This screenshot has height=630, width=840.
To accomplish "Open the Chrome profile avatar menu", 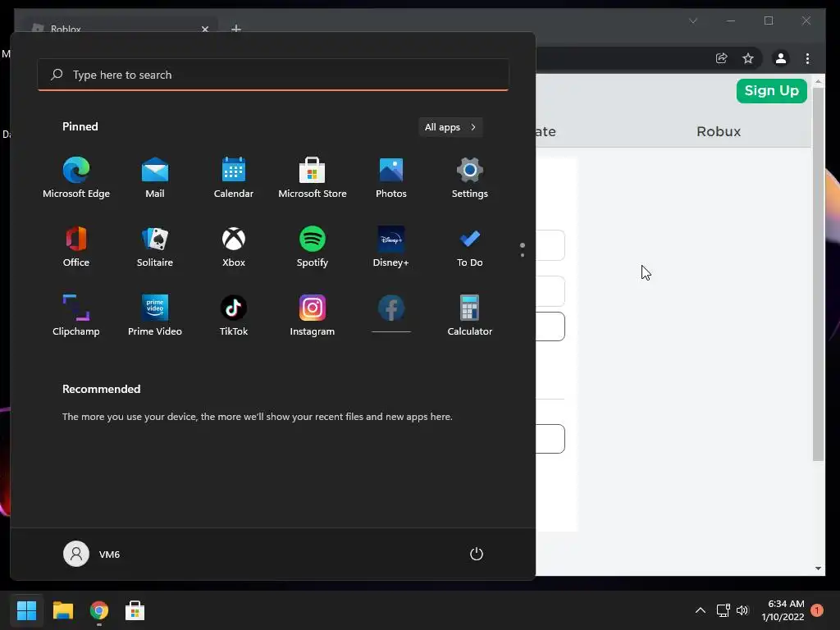I will point(781,58).
